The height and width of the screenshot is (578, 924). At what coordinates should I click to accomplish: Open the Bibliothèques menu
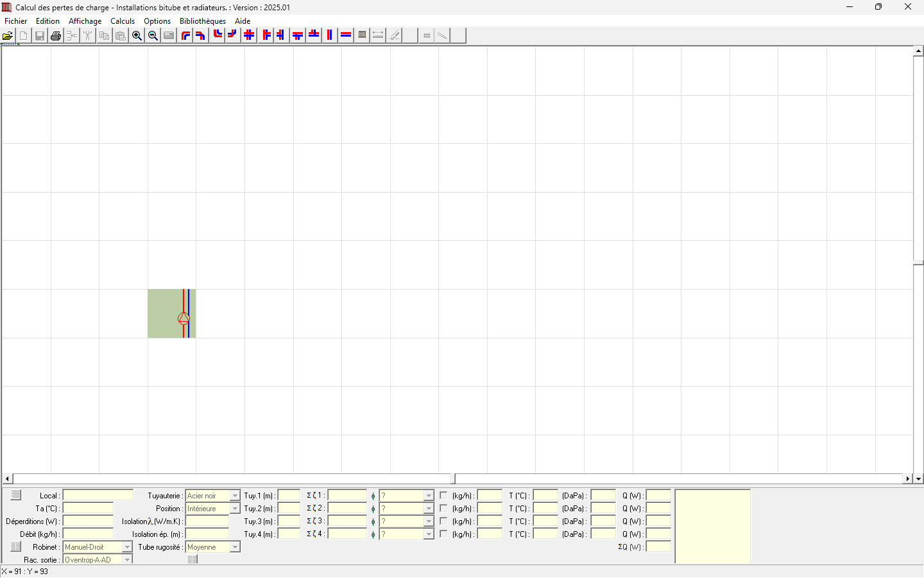tap(203, 21)
